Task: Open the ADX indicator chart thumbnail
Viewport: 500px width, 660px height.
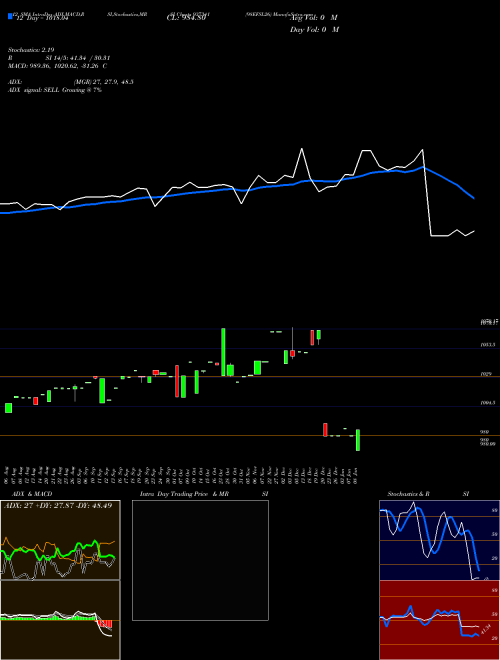Action: [x=60, y=540]
